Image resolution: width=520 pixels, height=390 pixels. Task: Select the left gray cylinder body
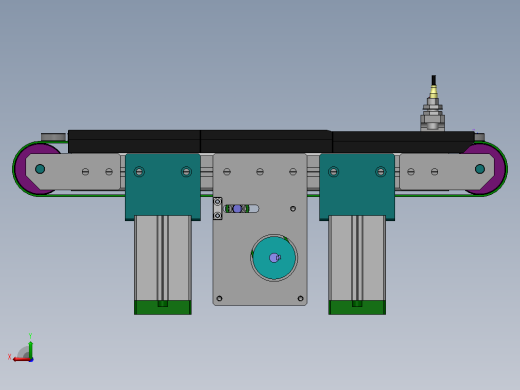pos(163,258)
